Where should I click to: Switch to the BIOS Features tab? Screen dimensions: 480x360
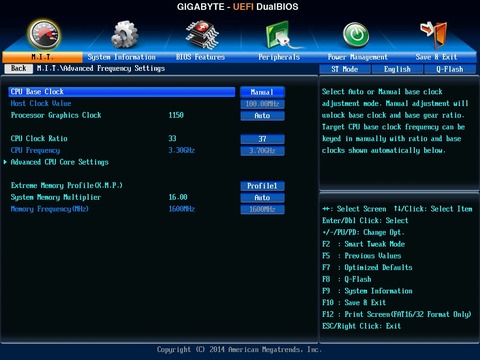[x=200, y=57]
